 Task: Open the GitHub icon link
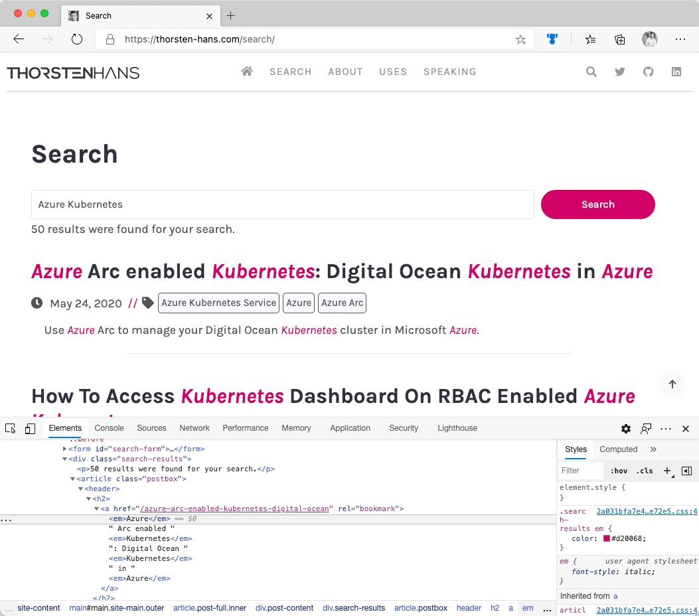pyautogui.click(x=649, y=72)
